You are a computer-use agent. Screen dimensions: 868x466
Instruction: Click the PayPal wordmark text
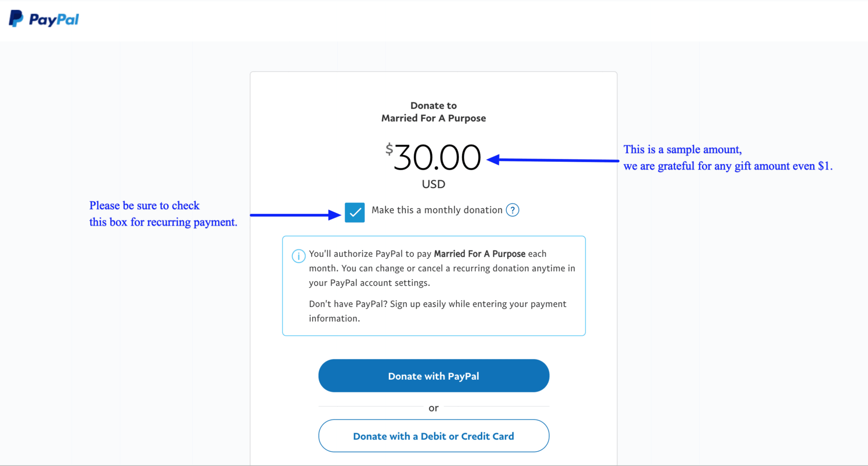pyautogui.click(x=54, y=19)
